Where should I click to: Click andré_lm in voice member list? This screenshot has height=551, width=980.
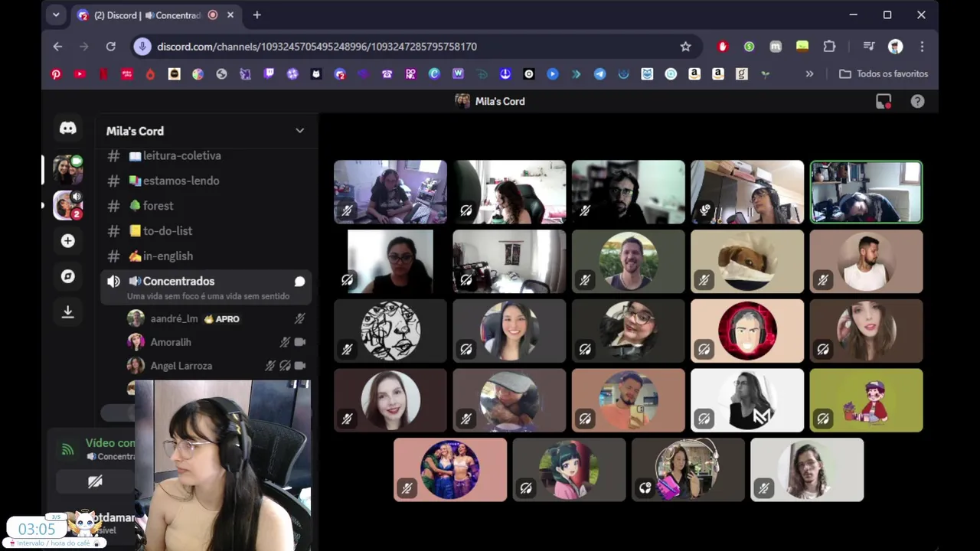tap(216, 319)
